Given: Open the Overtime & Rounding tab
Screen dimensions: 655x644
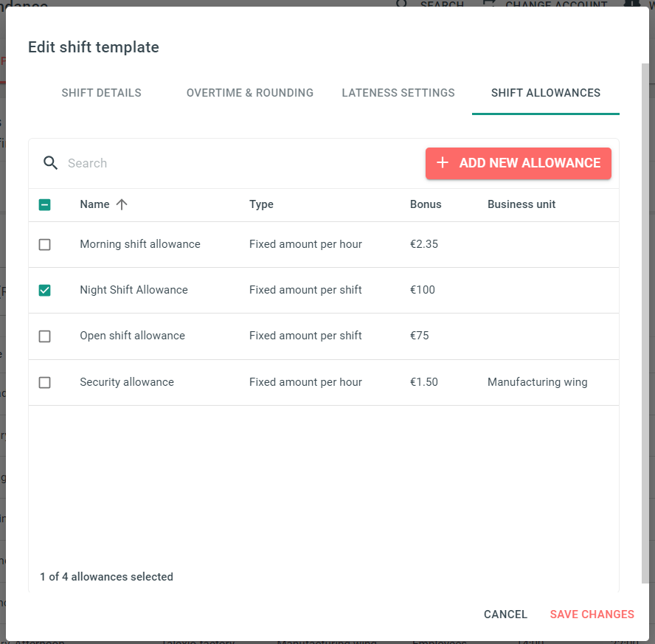Looking at the screenshot, I should [x=250, y=93].
